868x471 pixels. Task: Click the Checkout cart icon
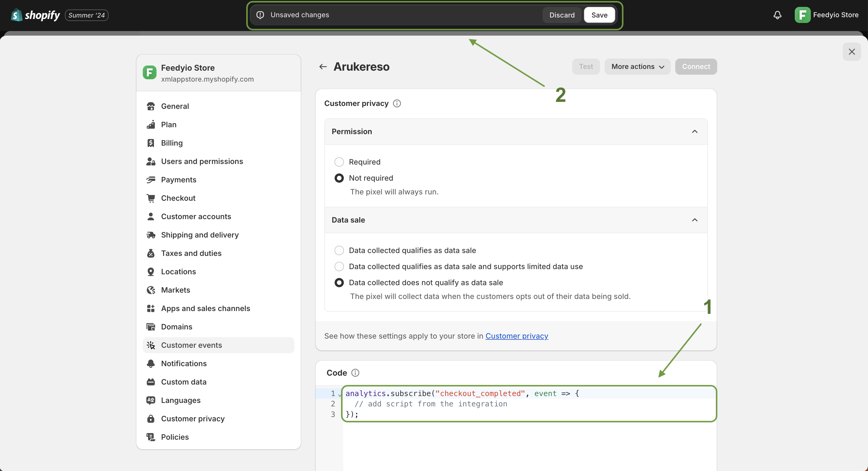tap(151, 198)
